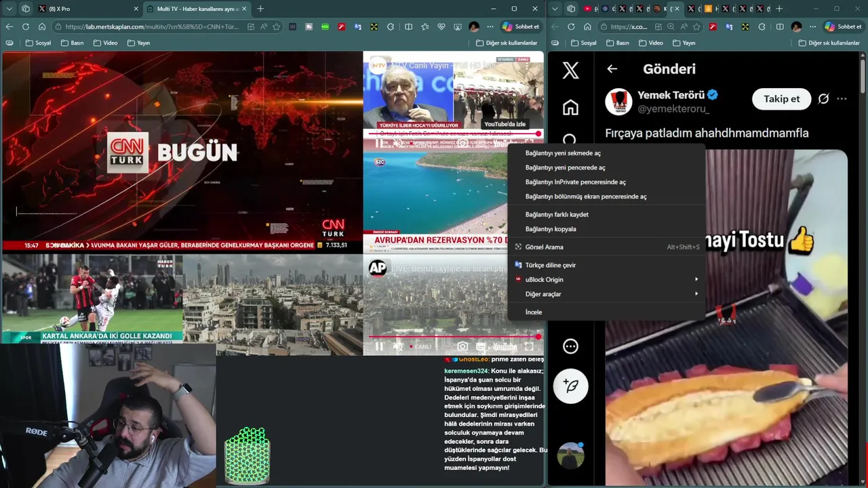Open tab list dropdown in right window
This screenshot has width=868, height=488.
point(556,9)
